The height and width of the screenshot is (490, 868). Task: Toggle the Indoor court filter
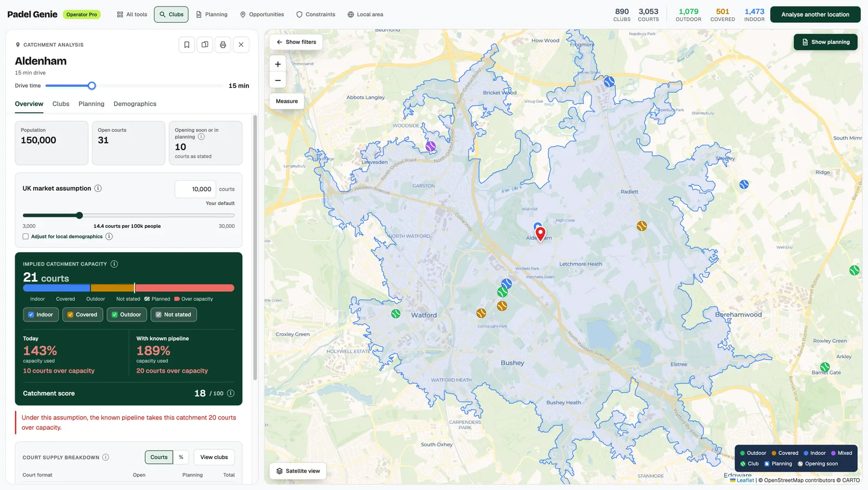(41, 315)
